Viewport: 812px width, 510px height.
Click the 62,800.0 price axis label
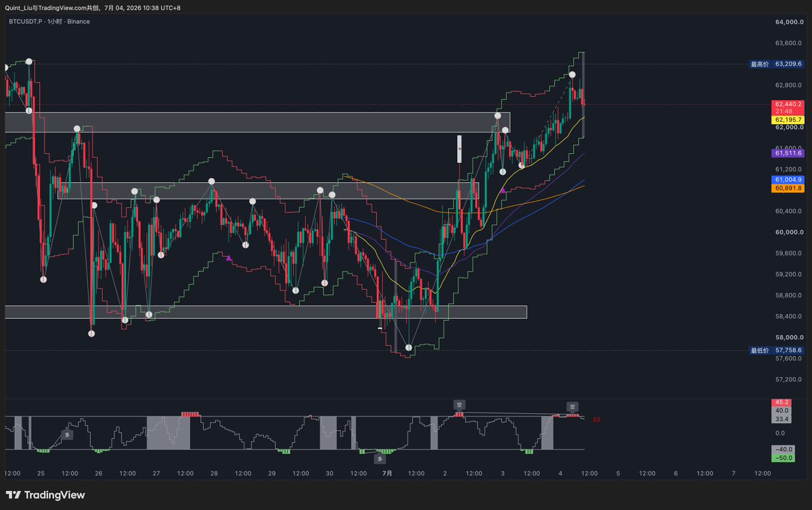(789, 85)
